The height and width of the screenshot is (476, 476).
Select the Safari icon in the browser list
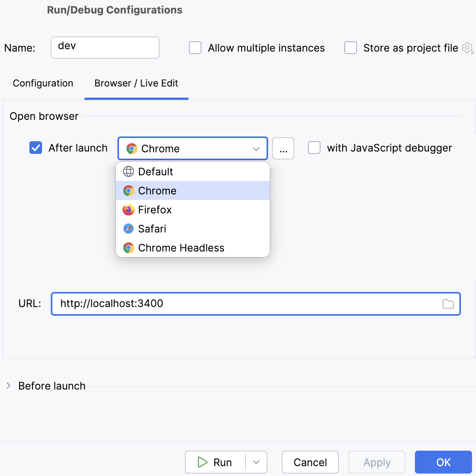129,228
